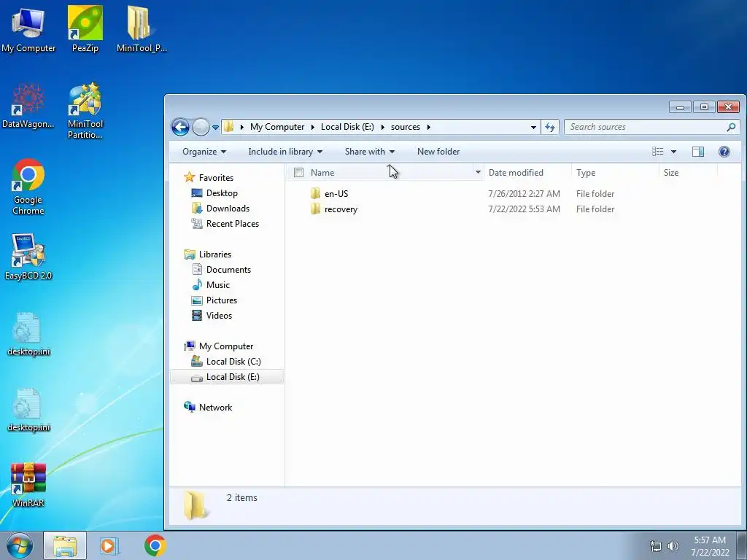Open the volume tray icon
Screen dimensions: 747x560
coord(673,545)
